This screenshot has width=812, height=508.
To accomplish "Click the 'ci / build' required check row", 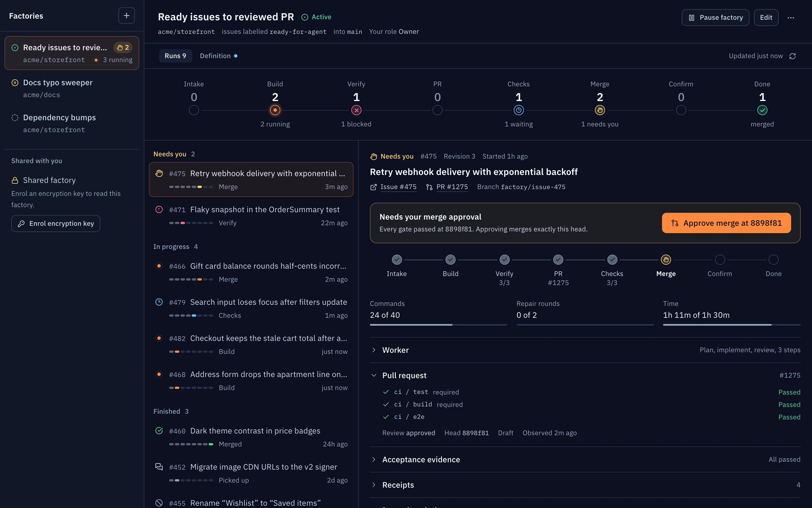I will pos(591,404).
